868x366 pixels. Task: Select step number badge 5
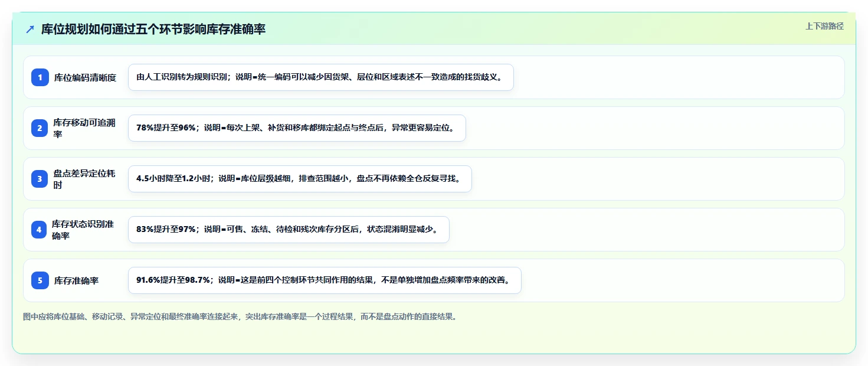[40, 280]
